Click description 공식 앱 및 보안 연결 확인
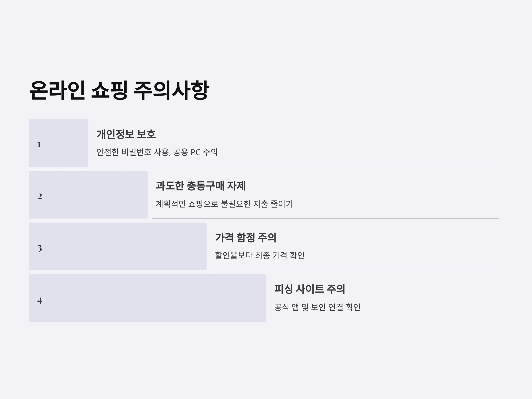This screenshot has height=399, width=532. click(317, 307)
